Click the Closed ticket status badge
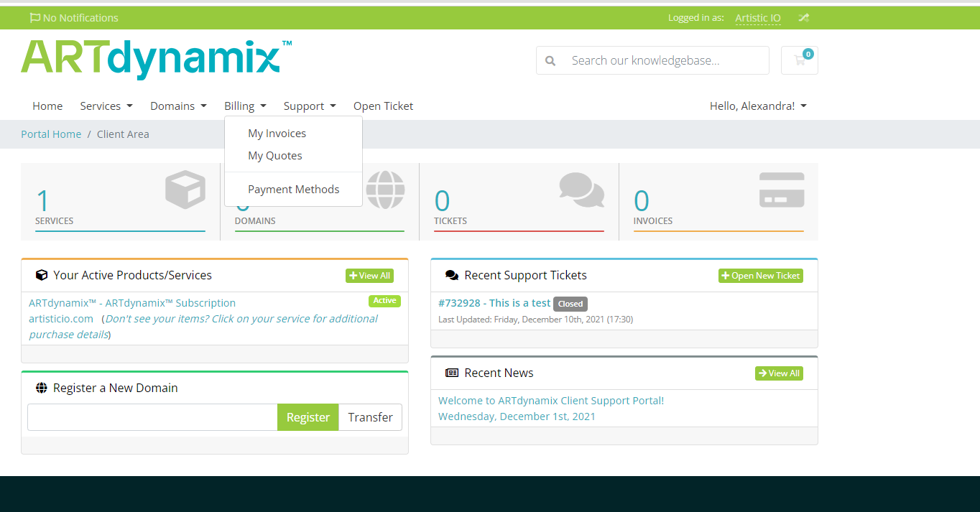The image size is (980, 512). [570, 304]
